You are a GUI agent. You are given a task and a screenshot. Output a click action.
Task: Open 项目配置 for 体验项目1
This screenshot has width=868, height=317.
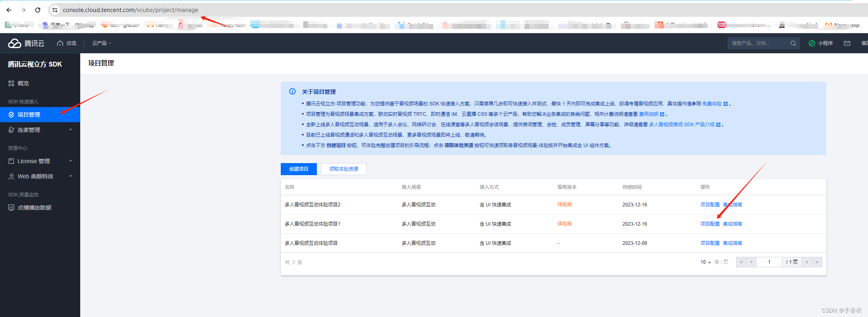click(x=710, y=224)
